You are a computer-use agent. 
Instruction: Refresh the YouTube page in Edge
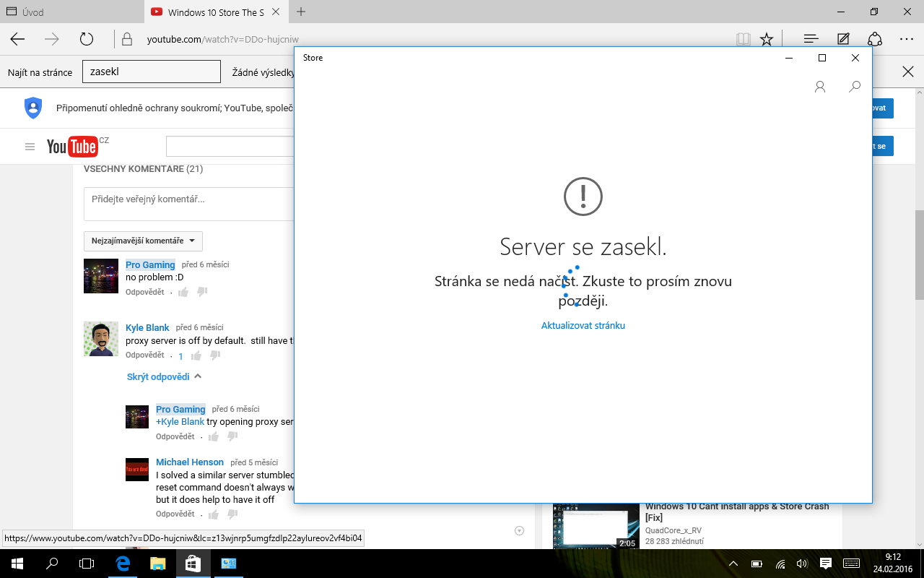(87, 40)
